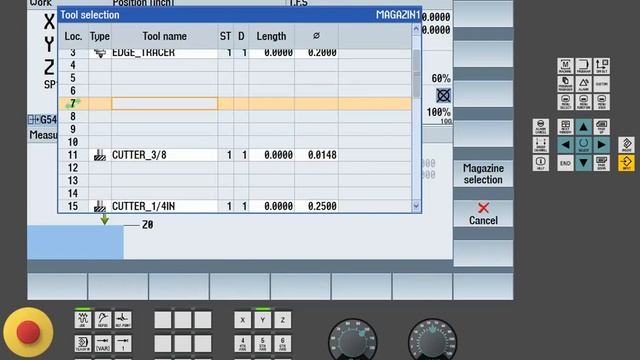Viewport: 640px width, 360px height.
Task: Click the ST column header
Action: coord(225,36)
